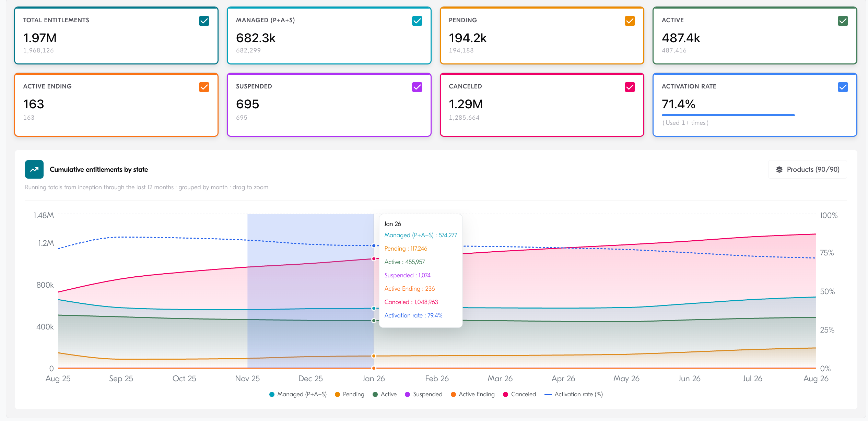Open the Products (90/90) filter
The height and width of the screenshot is (421, 868).
[808, 169]
